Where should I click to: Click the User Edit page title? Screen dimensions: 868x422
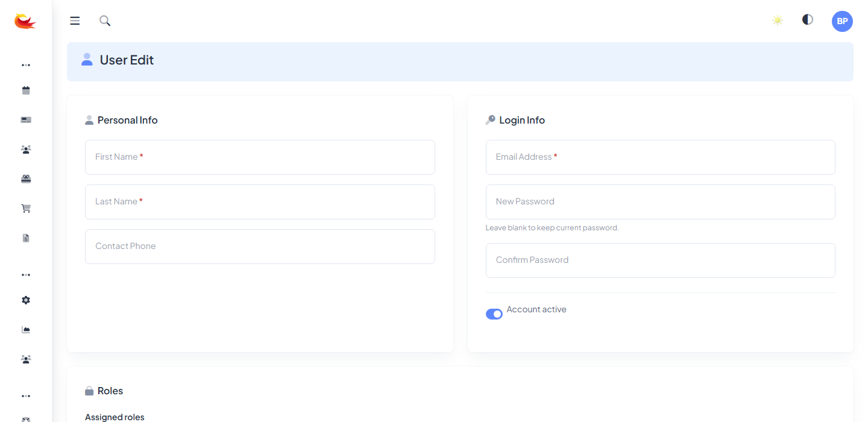[127, 60]
